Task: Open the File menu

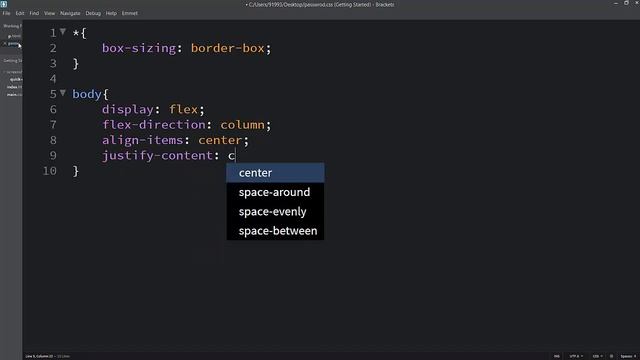Action: pyautogui.click(x=6, y=13)
